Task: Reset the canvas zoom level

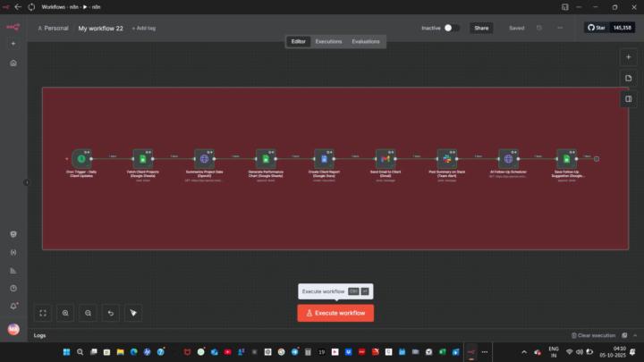Action: pyautogui.click(x=111, y=313)
